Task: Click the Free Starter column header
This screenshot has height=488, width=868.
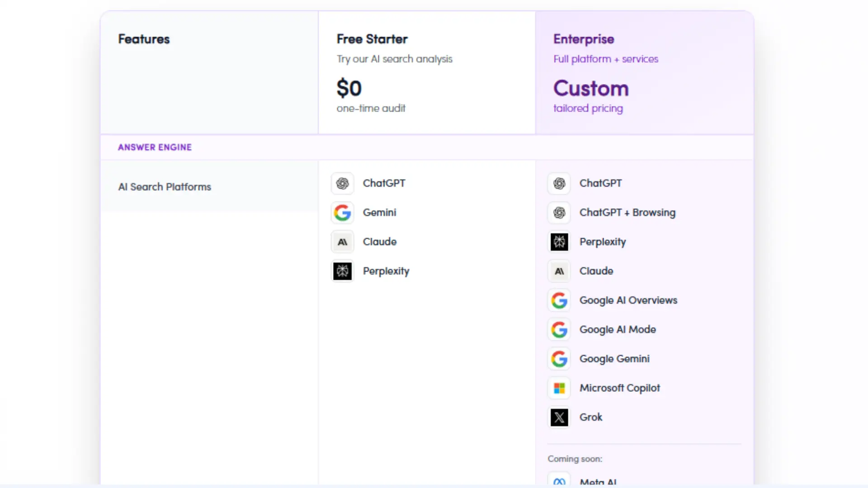Action: (372, 39)
